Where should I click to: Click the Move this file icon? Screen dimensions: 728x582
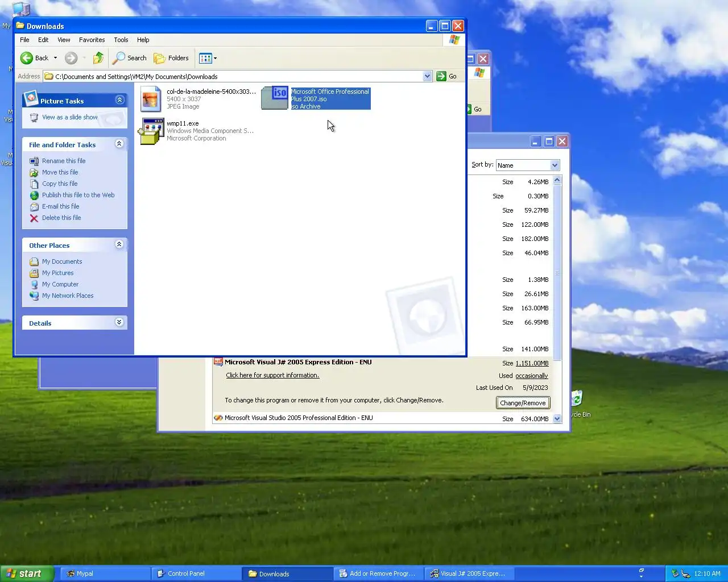click(x=34, y=172)
